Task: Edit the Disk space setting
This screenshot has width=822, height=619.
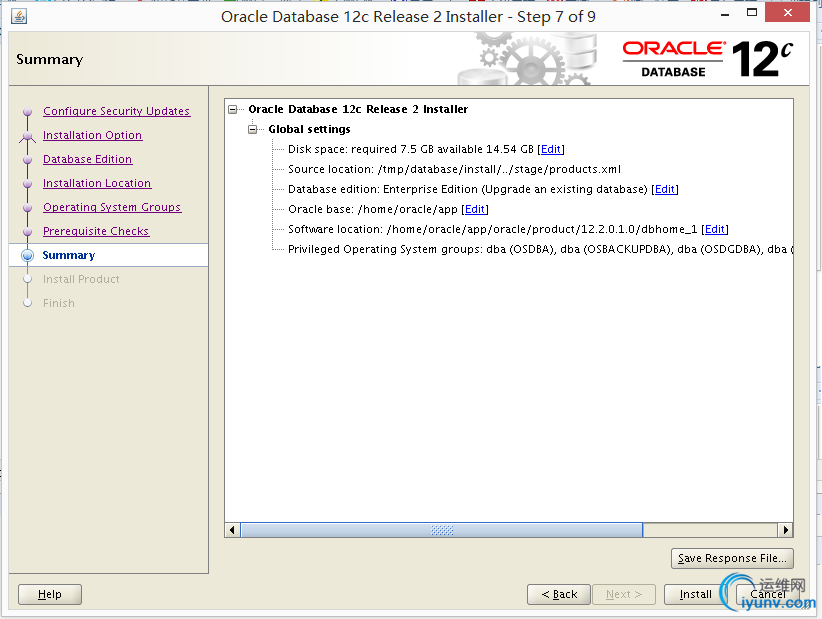Action: click(x=550, y=149)
